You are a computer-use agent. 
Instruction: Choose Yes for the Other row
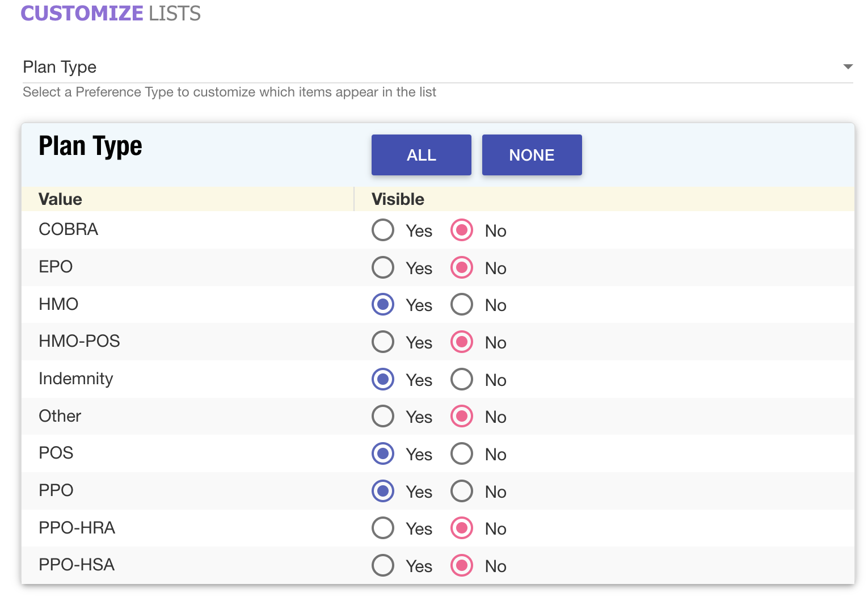383,417
